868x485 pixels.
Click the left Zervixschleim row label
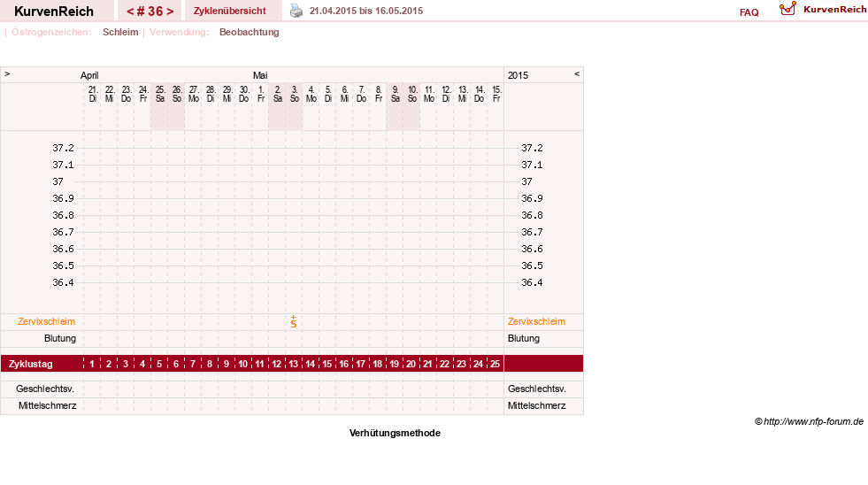(x=47, y=321)
